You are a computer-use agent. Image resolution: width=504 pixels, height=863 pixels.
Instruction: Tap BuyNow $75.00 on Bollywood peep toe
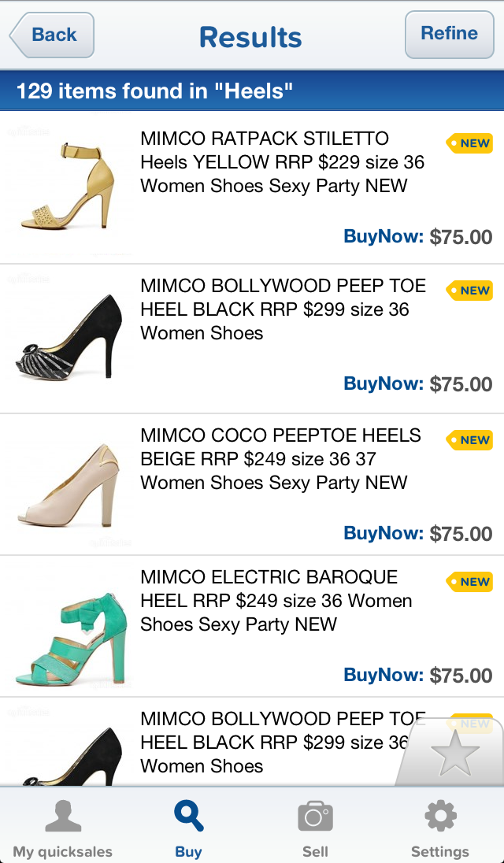pyautogui.click(x=417, y=383)
